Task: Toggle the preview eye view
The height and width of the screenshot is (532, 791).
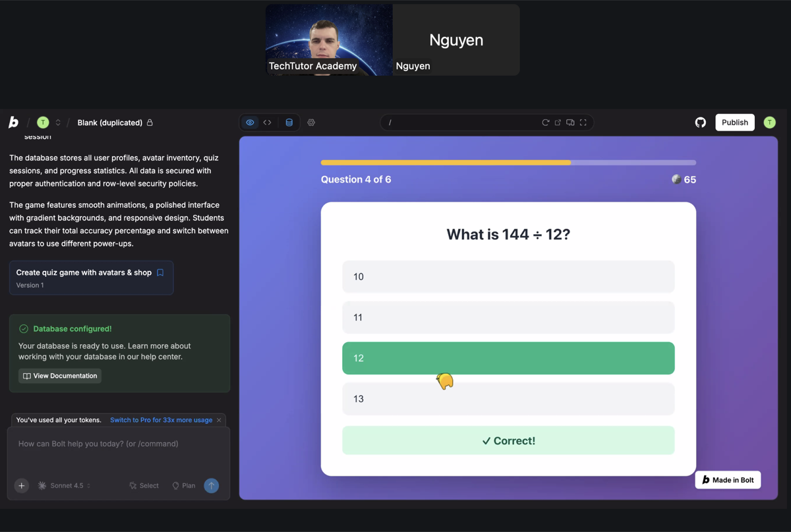Action: (250, 123)
